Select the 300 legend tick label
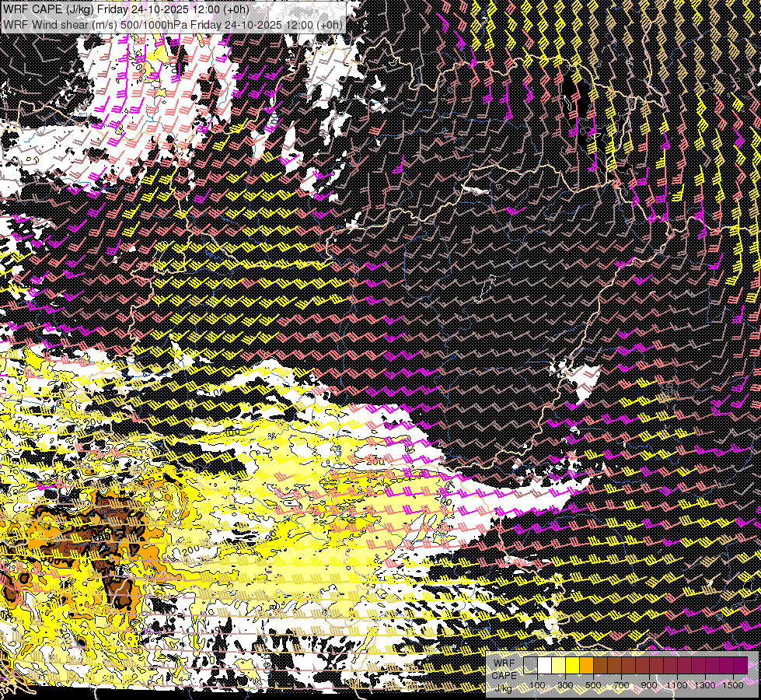761x700 pixels. pyautogui.click(x=565, y=685)
